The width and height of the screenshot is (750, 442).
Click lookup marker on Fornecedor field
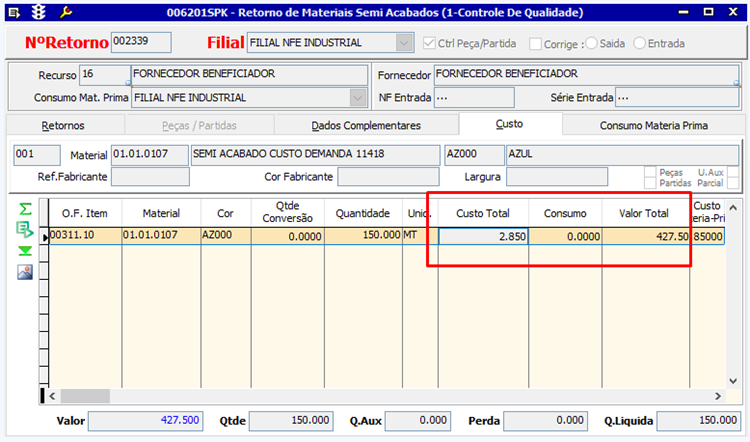737,83
